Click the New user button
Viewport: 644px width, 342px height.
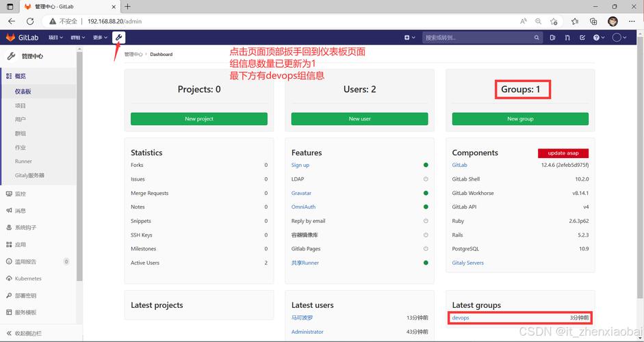359,118
